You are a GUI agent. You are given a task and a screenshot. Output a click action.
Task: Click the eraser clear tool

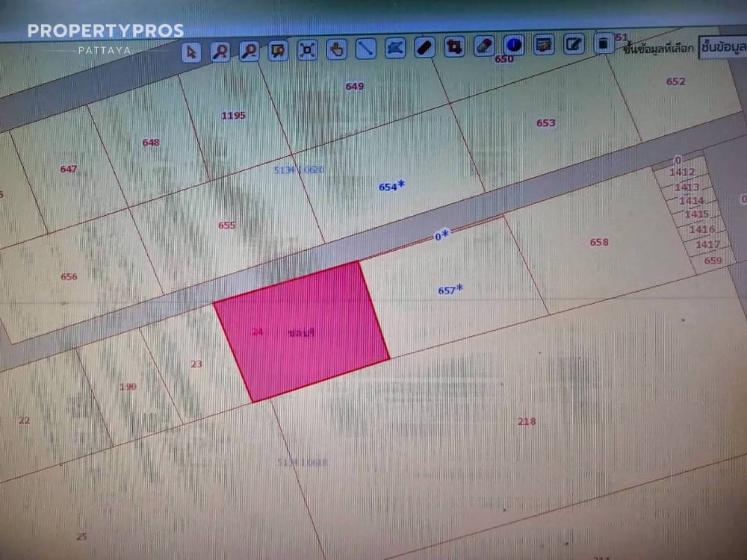483,46
